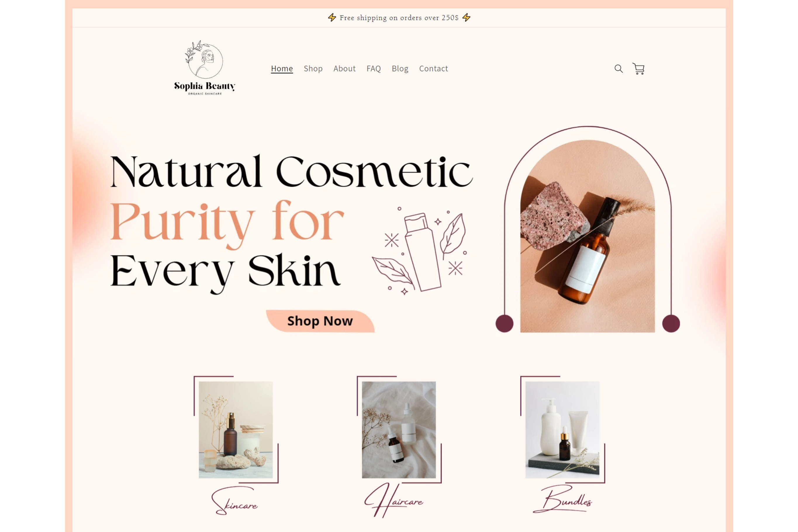Viewport: 798px width, 532px height.
Task: Open the Contact menu item
Action: [433, 69]
